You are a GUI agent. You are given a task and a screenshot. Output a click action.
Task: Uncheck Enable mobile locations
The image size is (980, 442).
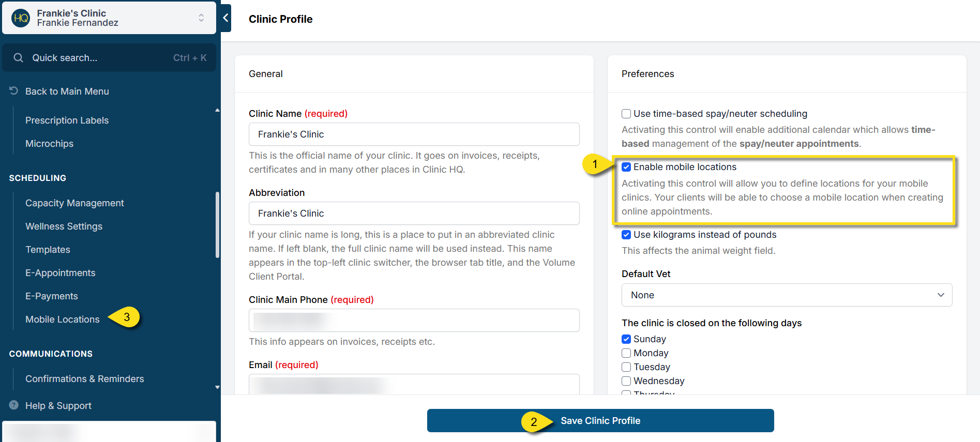coord(626,167)
